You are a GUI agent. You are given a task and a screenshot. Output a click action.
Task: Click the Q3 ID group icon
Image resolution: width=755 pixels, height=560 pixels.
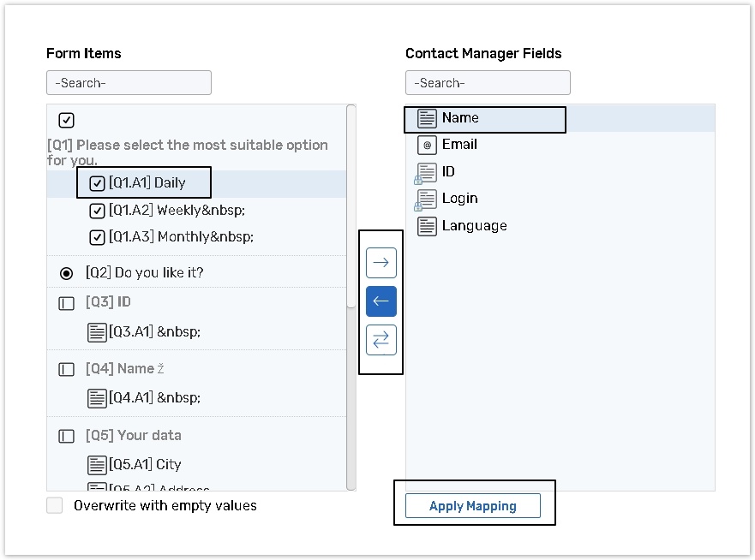click(x=67, y=303)
